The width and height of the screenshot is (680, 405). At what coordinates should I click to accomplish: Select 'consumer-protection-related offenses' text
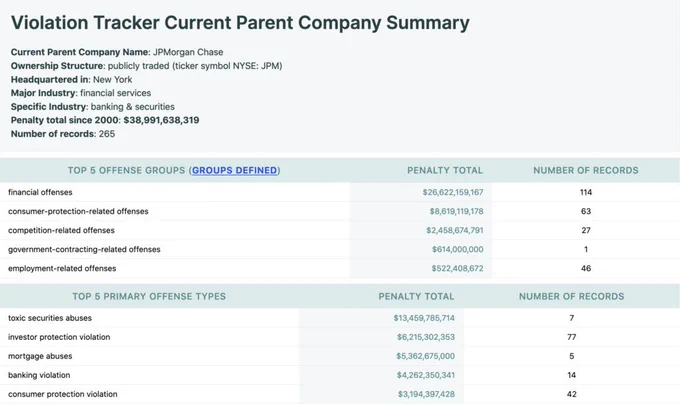tap(78, 211)
